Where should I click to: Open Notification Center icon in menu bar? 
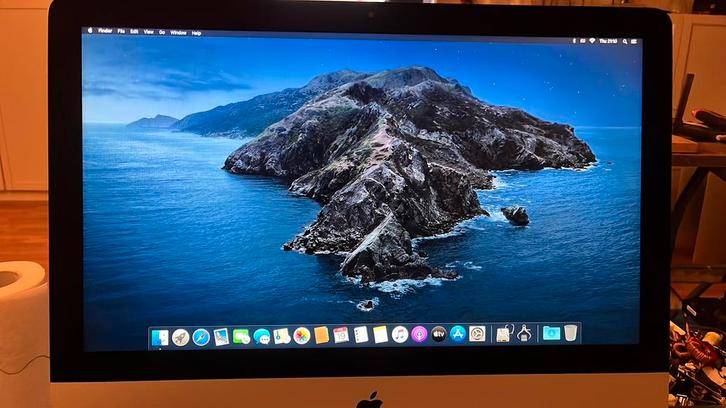[x=634, y=42]
